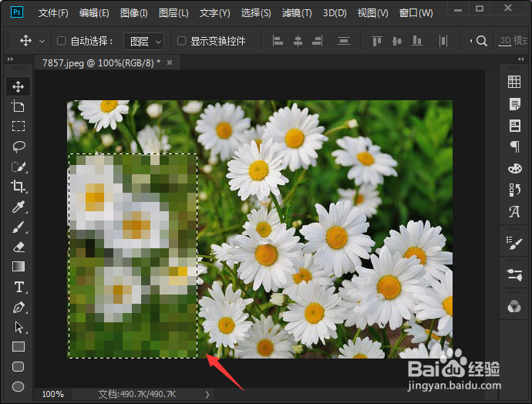Open the 文字(Y) menu

pos(214,13)
